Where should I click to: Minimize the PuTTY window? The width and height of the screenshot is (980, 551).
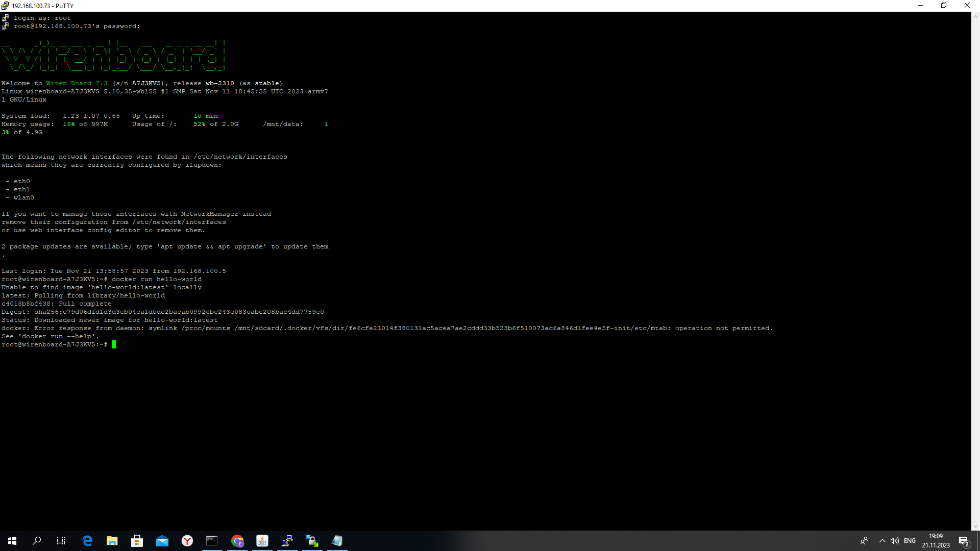pyautogui.click(x=921, y=6)
